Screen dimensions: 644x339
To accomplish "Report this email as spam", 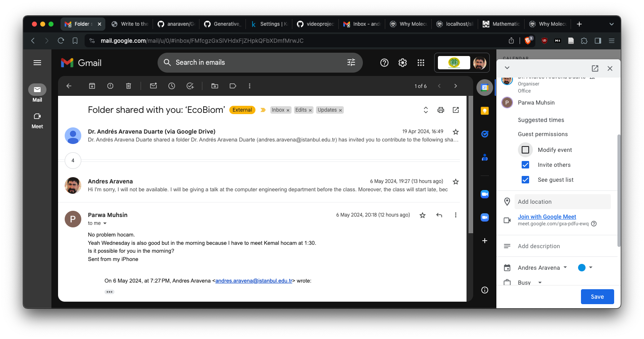I will click(x=110, y=86).
